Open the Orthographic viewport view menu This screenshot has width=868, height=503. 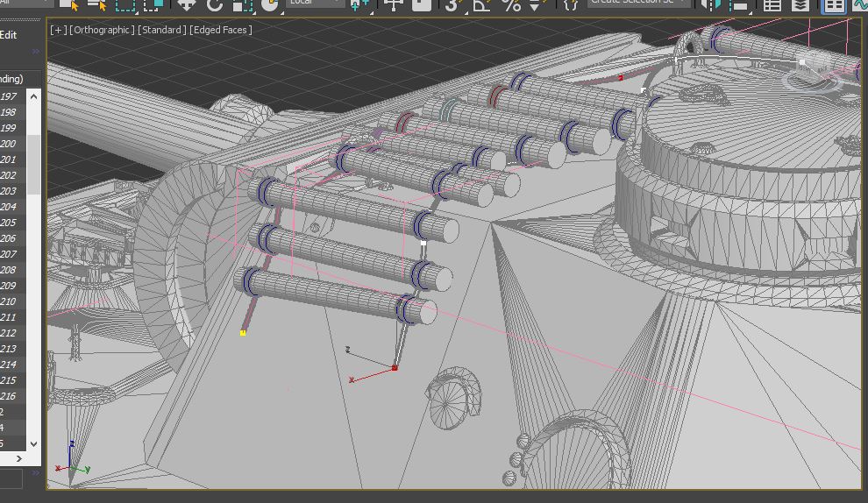(103, 30)
